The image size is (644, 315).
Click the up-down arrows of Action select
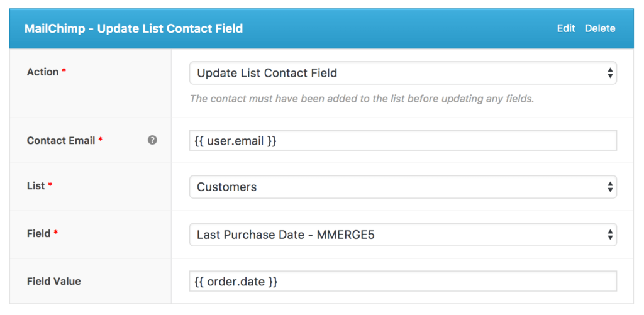609,73
